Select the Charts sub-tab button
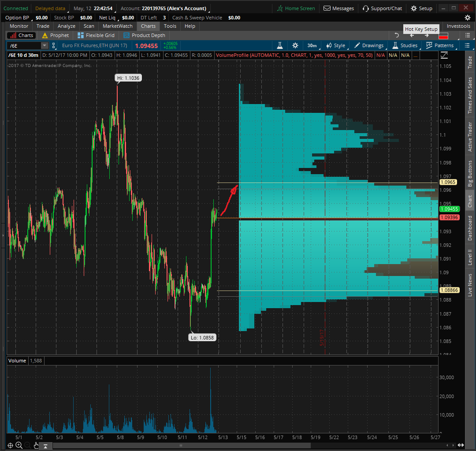The image size is (476, 451). pyautogui.click(x=22, y=35)
